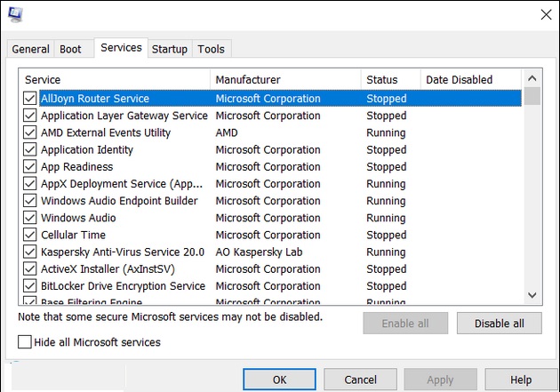Select Kaspersky Anti-Virus Service 20.0 name
Viewport: 560px width, 392px height.
click(x=123, y=252)
